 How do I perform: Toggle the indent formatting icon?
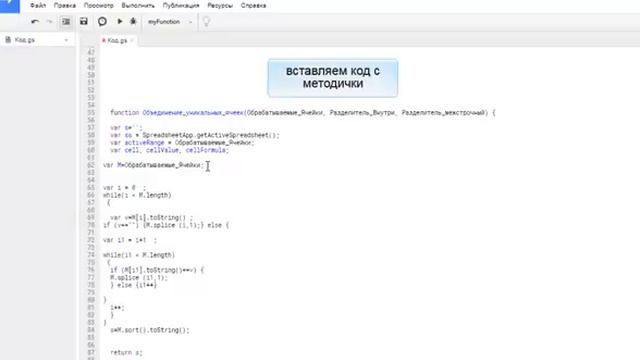[x=66, y=22]
